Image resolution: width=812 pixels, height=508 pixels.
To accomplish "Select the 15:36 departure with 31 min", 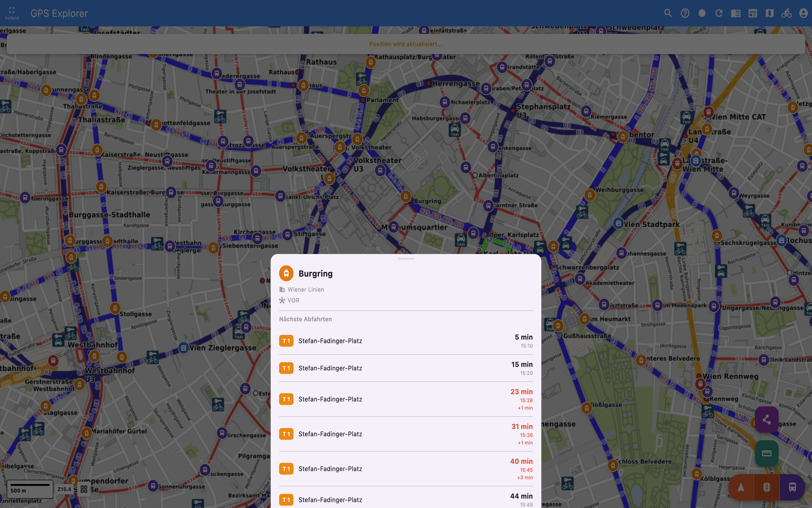I will coord(406,434).
